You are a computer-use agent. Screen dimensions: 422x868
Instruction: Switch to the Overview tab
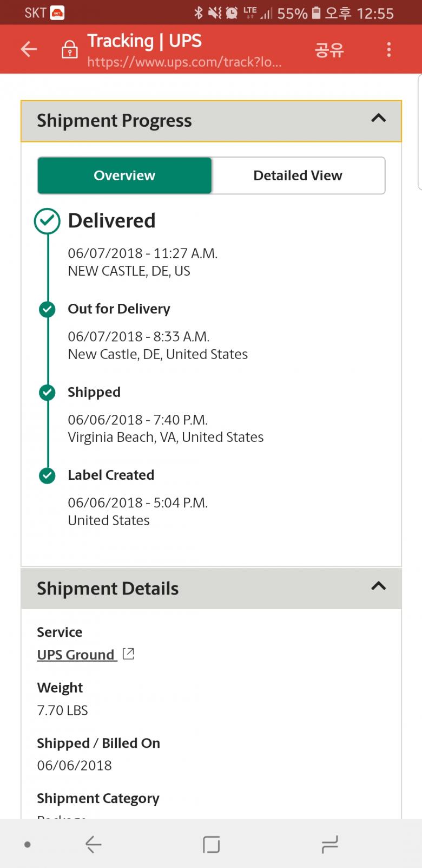pos(124,175)
